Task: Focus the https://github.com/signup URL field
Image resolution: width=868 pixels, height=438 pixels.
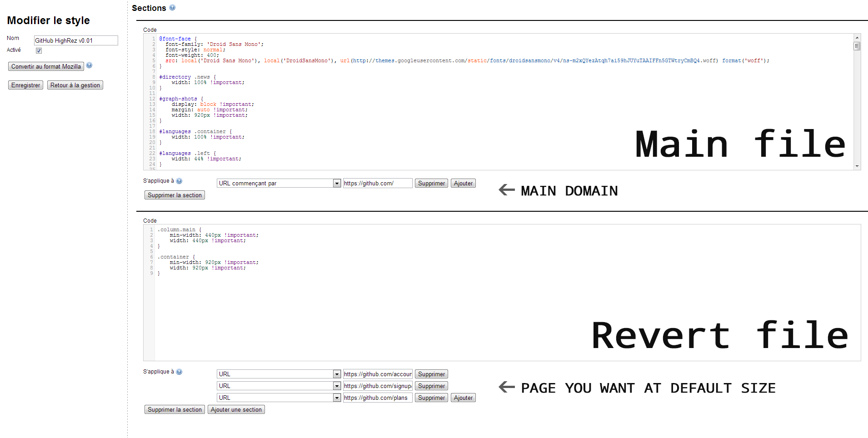Action: coord(378,386)
